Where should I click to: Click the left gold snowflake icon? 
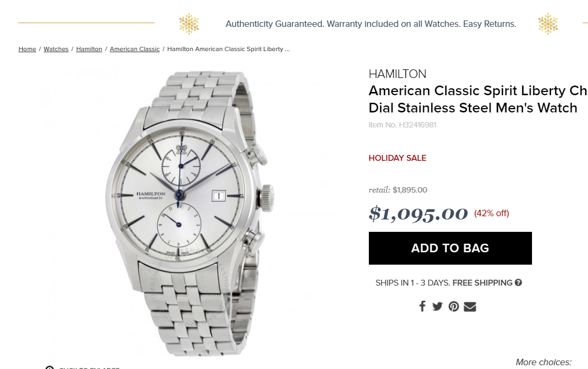pos(189,24)
